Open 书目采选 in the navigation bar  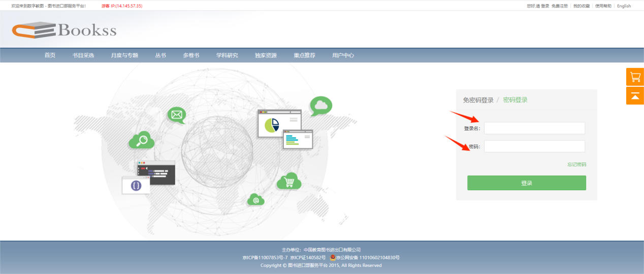[83, 55]
